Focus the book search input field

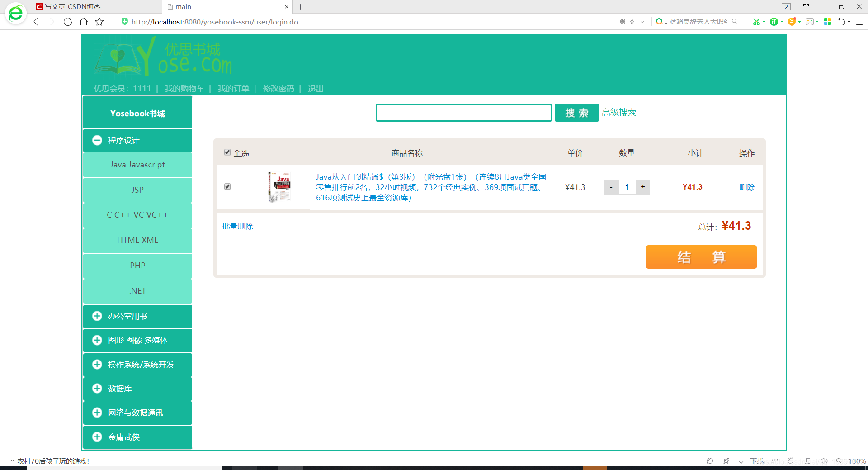pyautogui.click(x=463, y=113)
